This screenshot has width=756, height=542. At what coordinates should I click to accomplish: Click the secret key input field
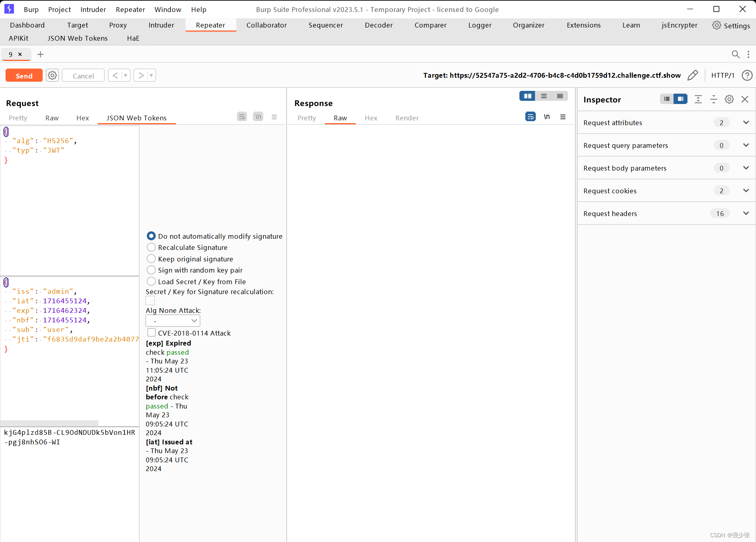point(150,300)
